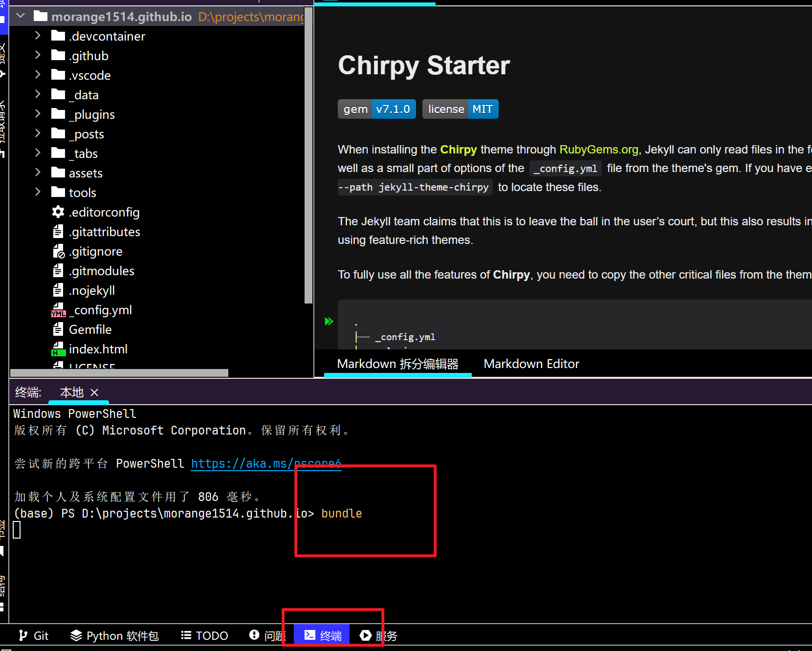Click the terminal cursor input line
Screen dimensions: 812x651
[x=17, y=530]
